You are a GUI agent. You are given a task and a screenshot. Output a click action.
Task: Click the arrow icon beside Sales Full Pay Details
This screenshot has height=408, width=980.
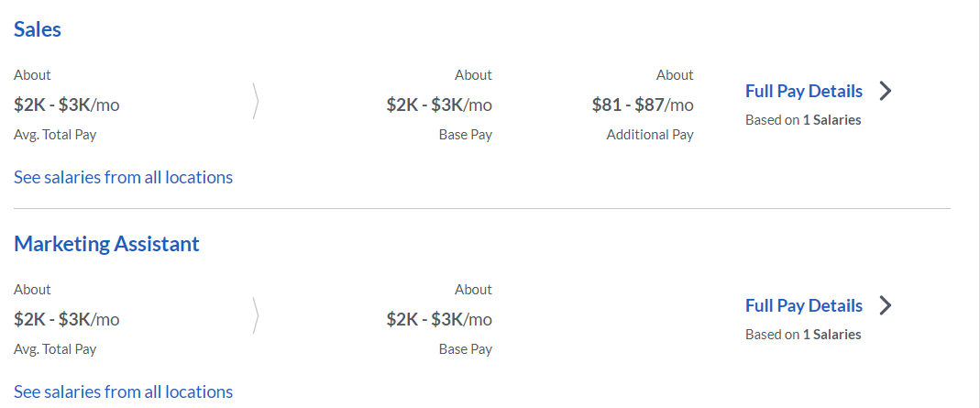[x=885, y=91]
